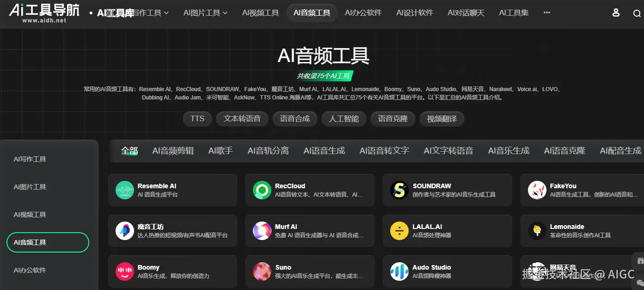The image size is (644, 290).
Task: Switch to the AI音频剪辑 tab
Action: (x=173, y=151)
